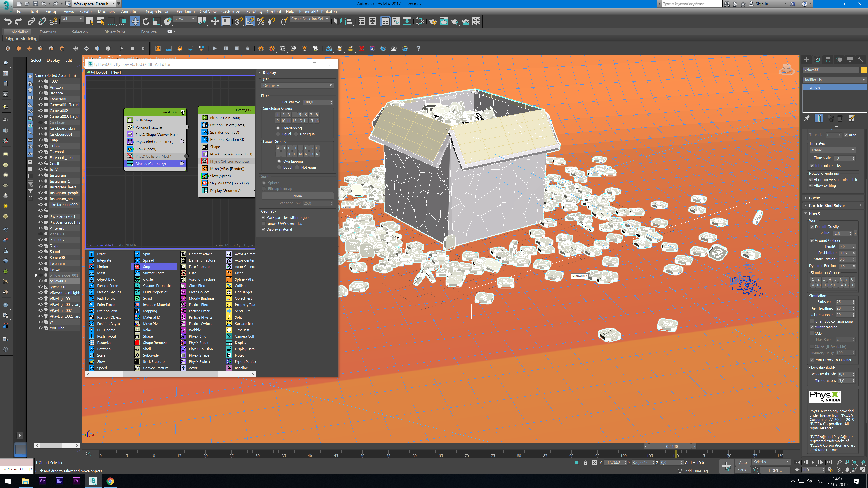
Task: Click the Undo arrow icon
Action: tap(7, 21)
